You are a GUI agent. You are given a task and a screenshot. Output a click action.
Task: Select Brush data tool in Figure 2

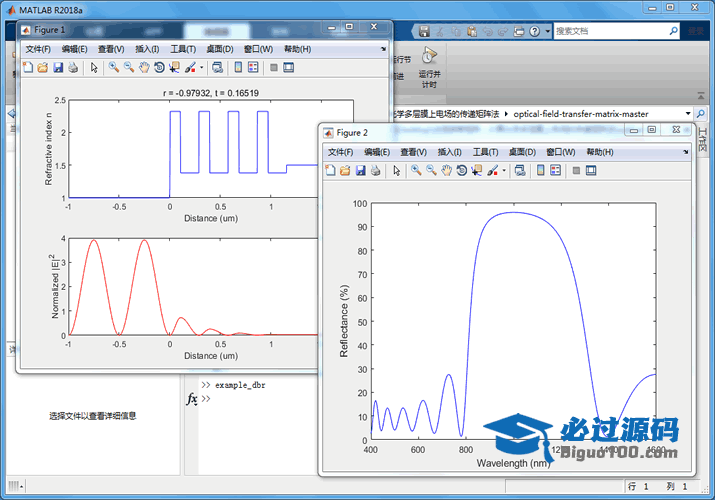pos(492,170)
